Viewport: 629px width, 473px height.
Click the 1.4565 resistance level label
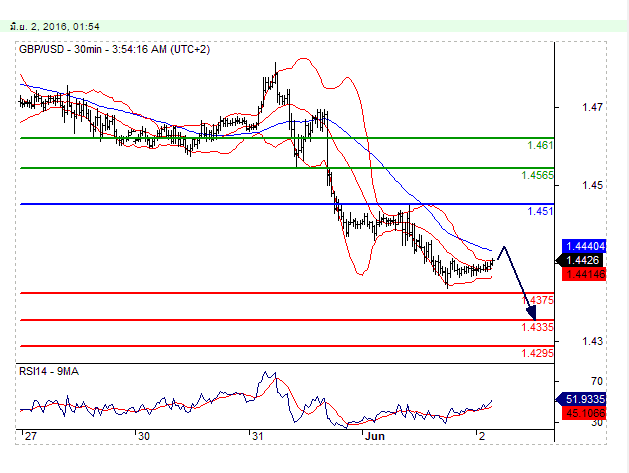pos(537,175)
